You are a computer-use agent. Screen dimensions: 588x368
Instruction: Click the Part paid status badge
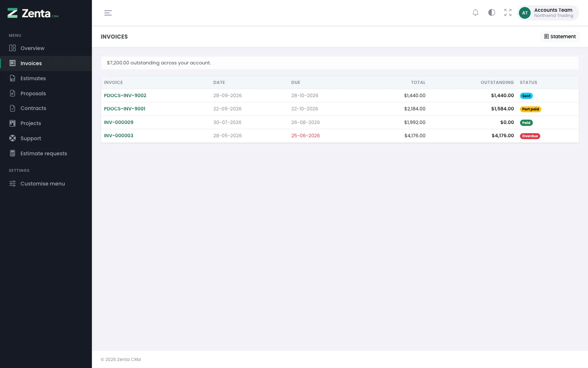(530, 109)
